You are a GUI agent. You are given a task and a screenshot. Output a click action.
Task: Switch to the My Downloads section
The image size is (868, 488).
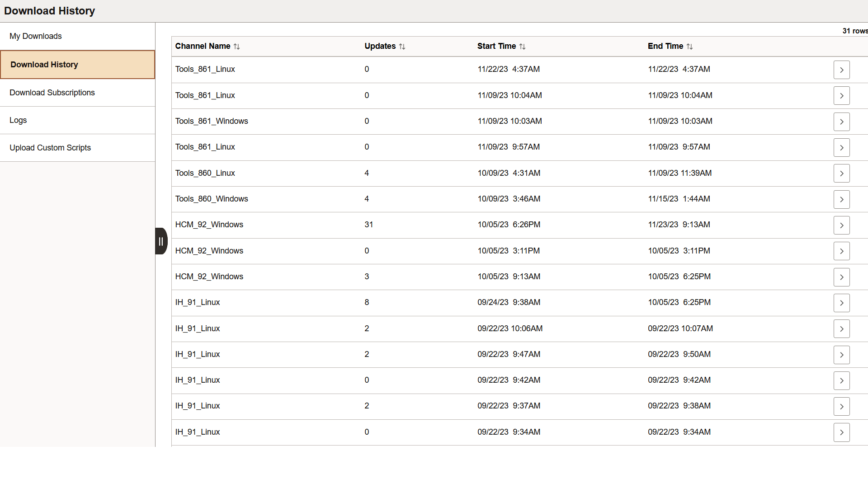tap(35, 36)
